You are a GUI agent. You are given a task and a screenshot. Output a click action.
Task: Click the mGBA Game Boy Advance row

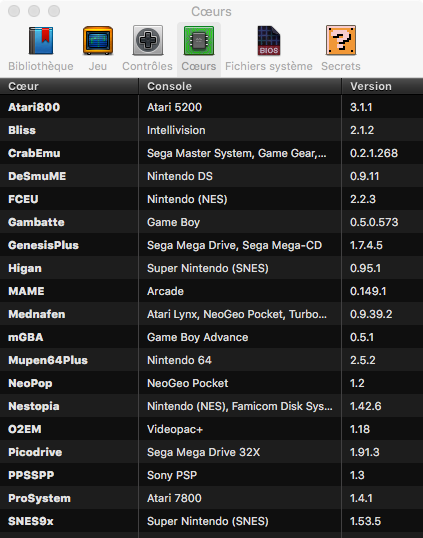point(211,337)
